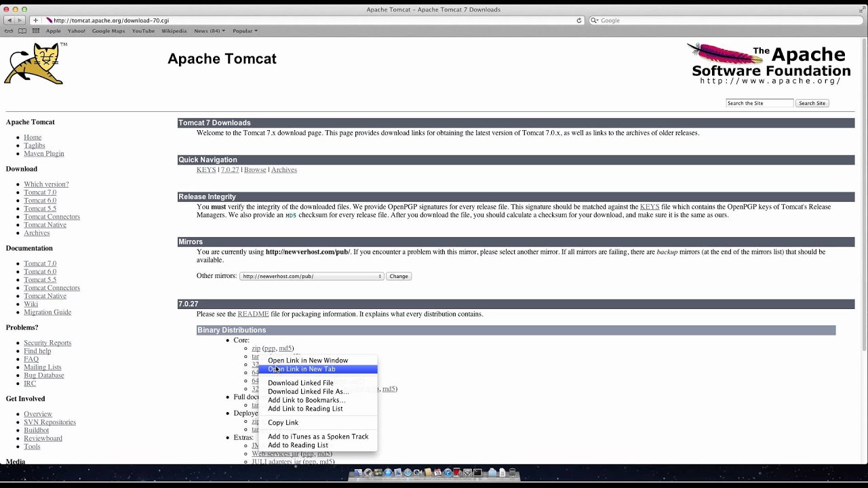This screenshot has width=868, height=488.
Task: Choose Open Link in New Tab
Action: coord(317,369)
